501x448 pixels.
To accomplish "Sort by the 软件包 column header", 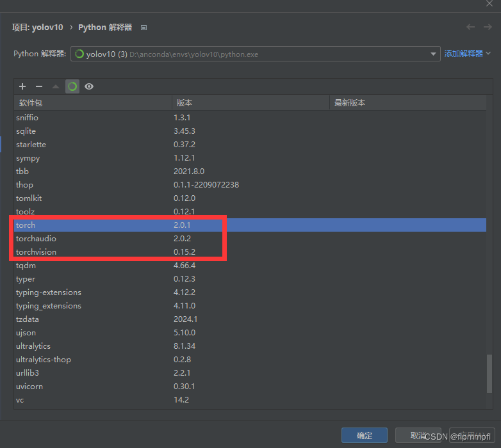I will click(x=93, y=103).
